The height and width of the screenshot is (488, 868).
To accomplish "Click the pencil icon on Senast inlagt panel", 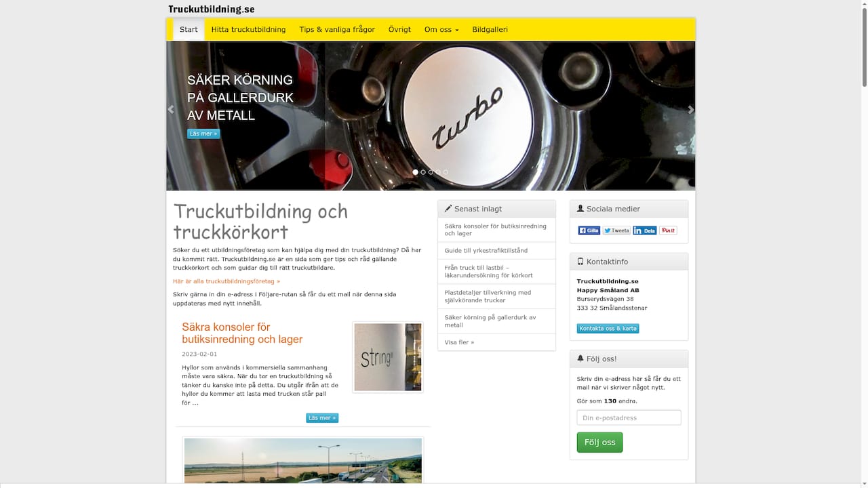I will [449, 208].
